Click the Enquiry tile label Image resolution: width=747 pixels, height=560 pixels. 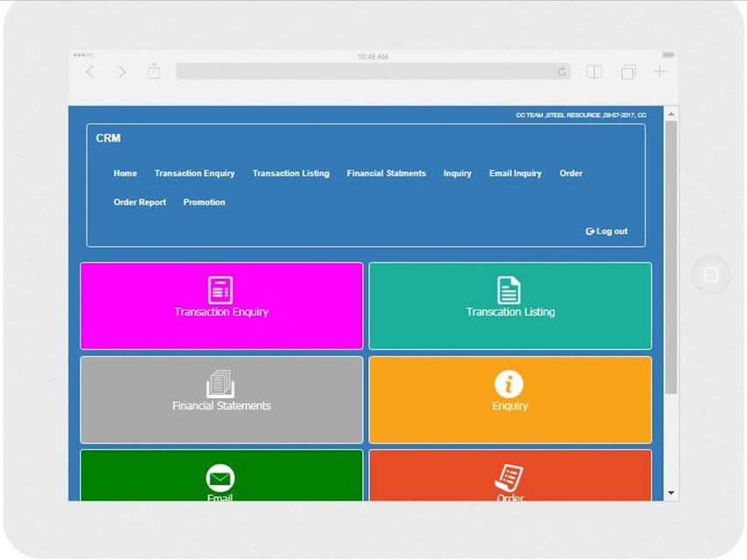pos(510,406)
